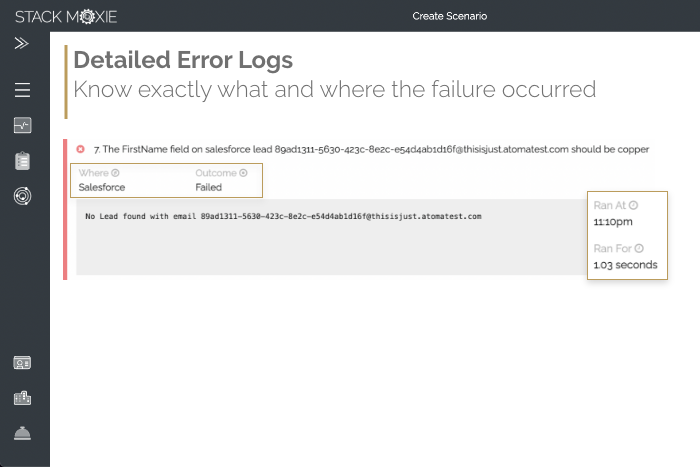
Task: Click the help icon next to Outcome
Action: [243, 173]
